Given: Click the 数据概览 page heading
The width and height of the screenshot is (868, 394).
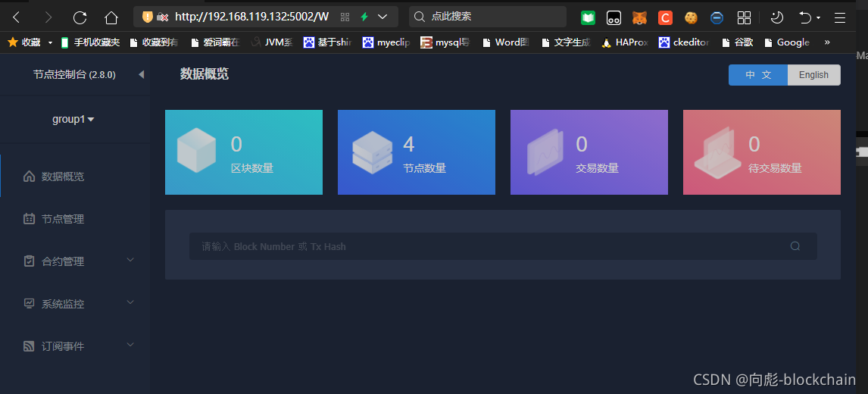Looking at the screenshot, I should [x=205, y=73].
